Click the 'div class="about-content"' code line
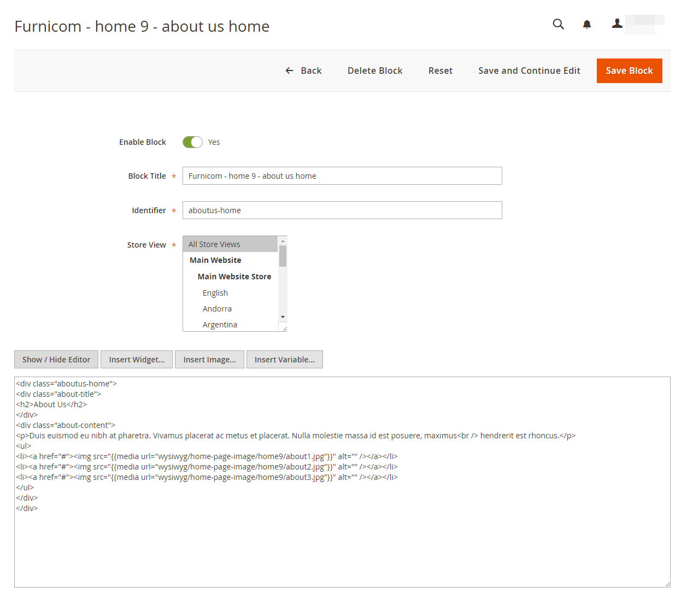Viewport: 687px width, 616px height. [66, 425]
